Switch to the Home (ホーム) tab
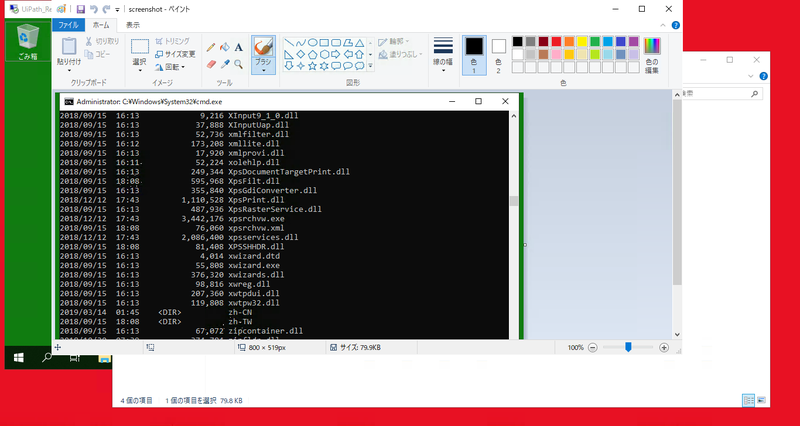800x426 pixels. (x=101, y=25)
